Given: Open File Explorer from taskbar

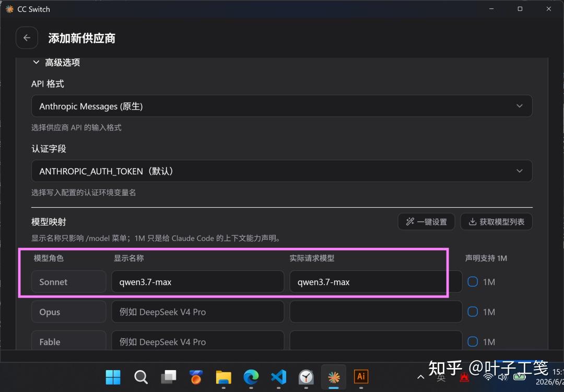Looking at the screenshot, I should [224, 377].
